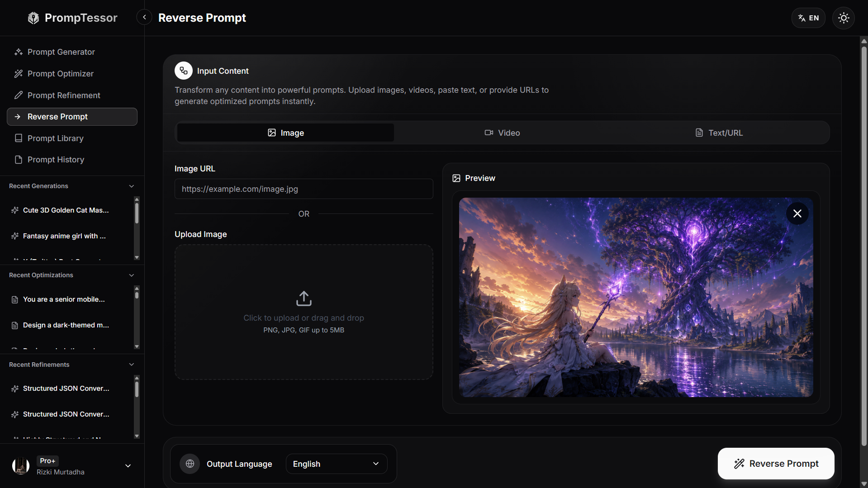Image resolution: width=868 pixels, height=488 pixels.
Task: Go to Prompt Refinement page
Action: point(72,95)
